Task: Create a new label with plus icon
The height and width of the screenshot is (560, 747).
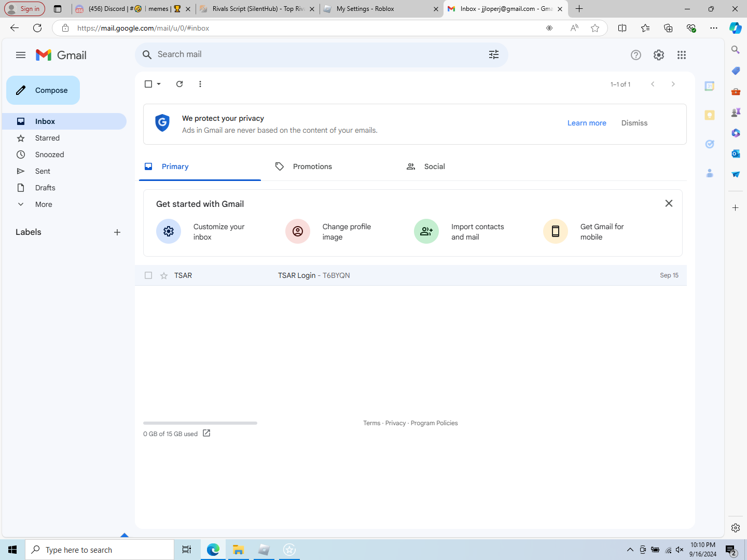Action: [117, 232]
